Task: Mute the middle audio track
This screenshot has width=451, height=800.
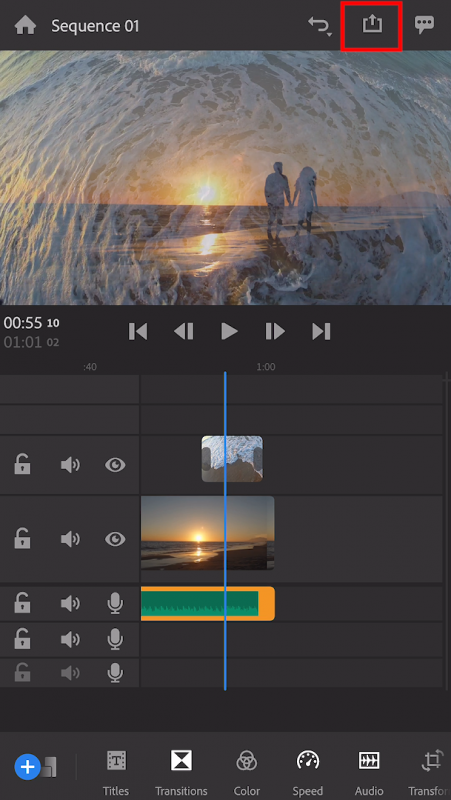Action: [x=70, y=639]
